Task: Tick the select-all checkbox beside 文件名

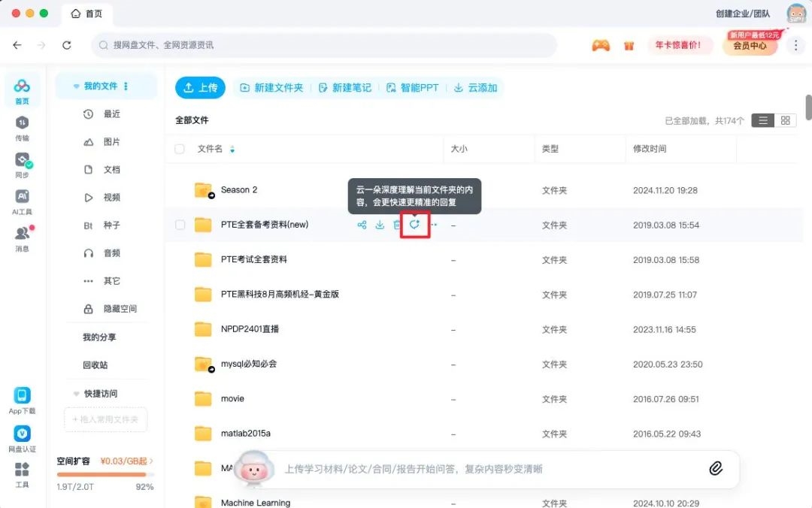Action: [x=180, y=149]
